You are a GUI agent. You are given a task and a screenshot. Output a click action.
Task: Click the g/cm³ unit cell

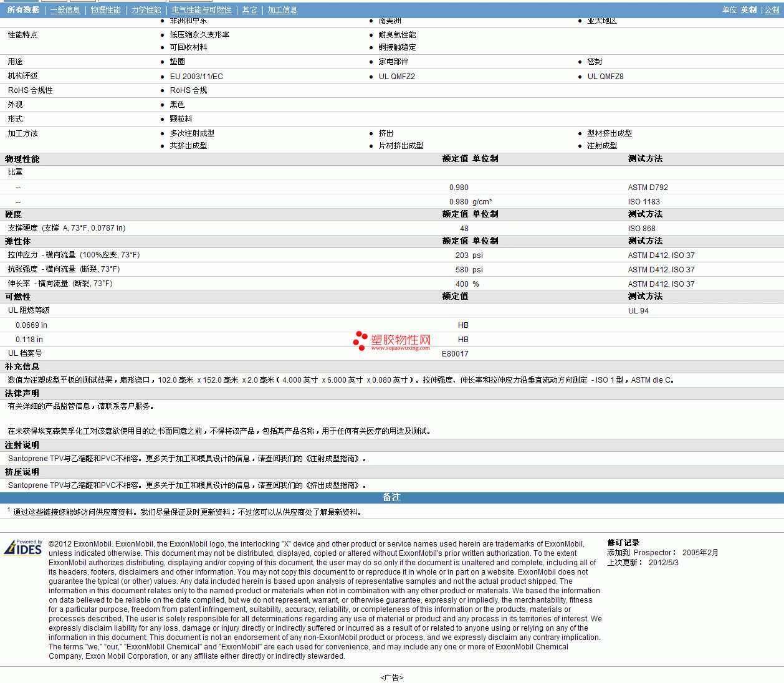pyautogui.click(x=482, y=202)
